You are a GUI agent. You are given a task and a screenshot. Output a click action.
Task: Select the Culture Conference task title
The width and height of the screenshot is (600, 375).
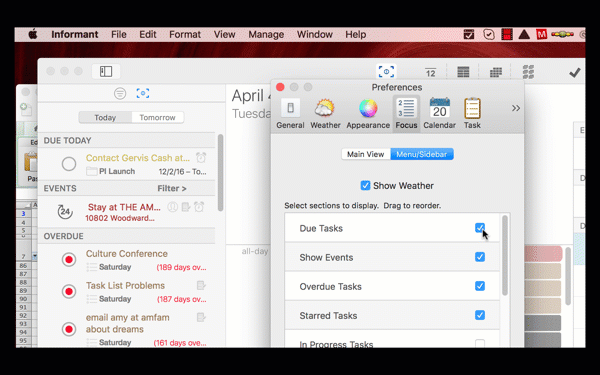tap(127, 253)
